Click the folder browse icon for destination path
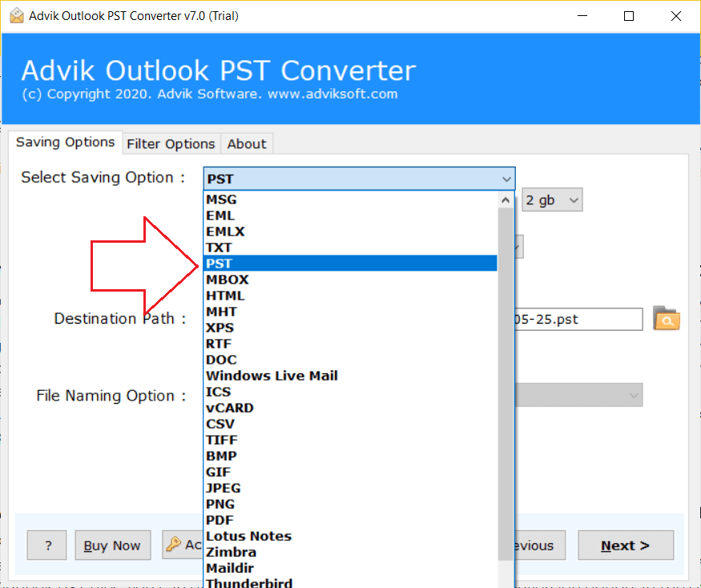Image resolution: width=701 pixels, height=588 pixels. tap(667, 319)
